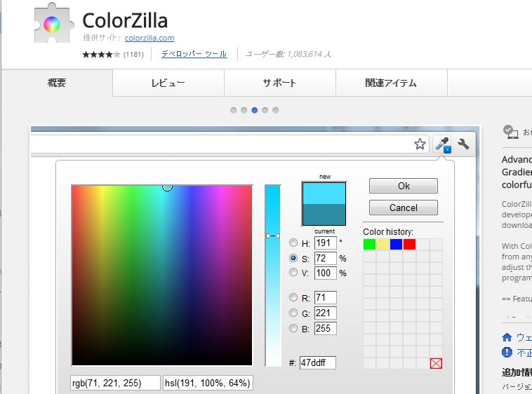
Task: Go to fifth screenshot carousel dot
Action: (276, 110)
